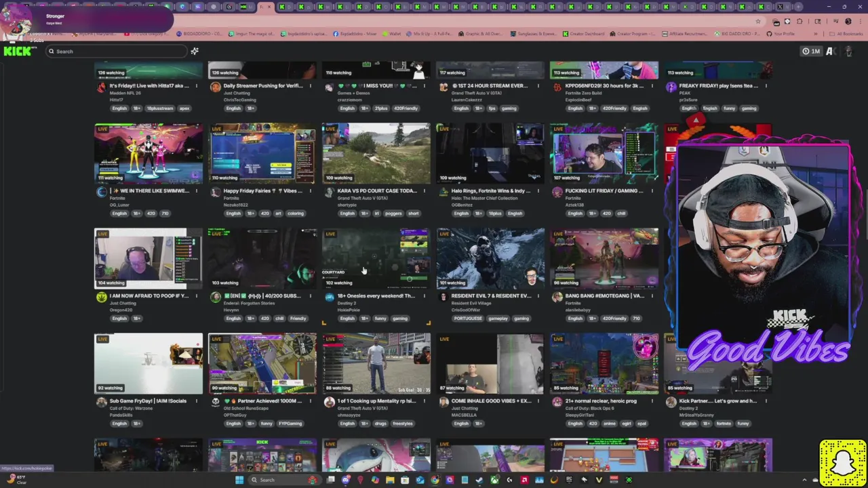868x488 pixels.
Task: Open the I AM NOW AFRAID TO POOP stream thumbnail
Action: pos(149,258)
